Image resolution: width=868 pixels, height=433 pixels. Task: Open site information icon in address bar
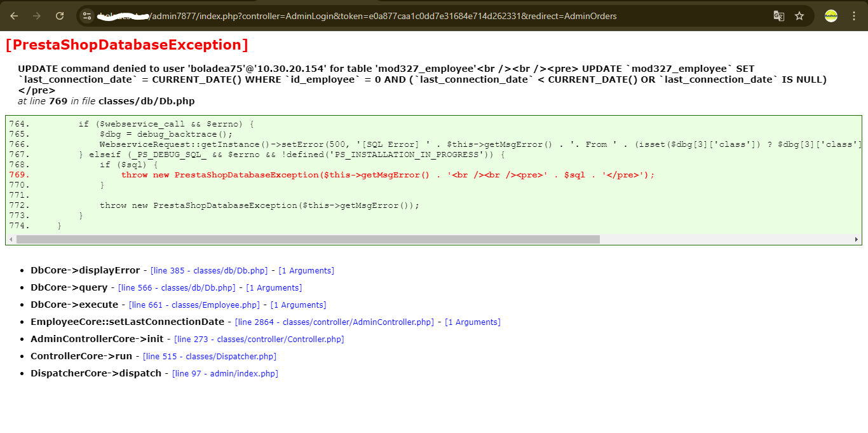pos(88,16)
